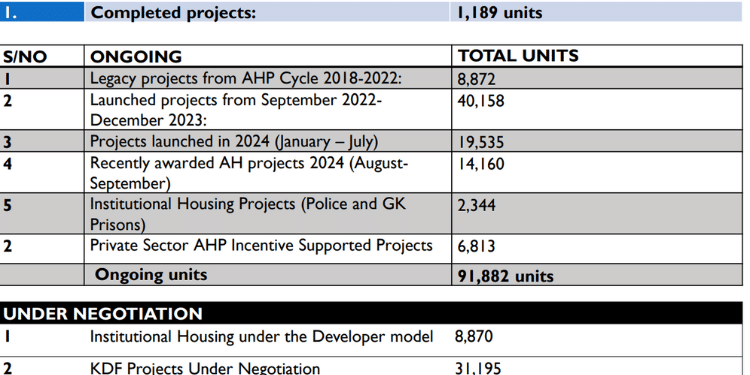The image size is (750, 375).
Task: Click the 'S/NO' column header
Action: [x=25, y=57]
